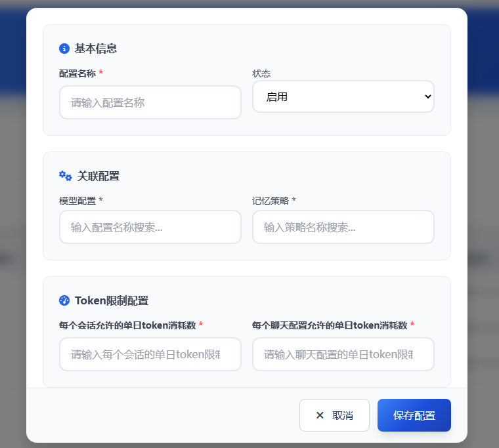Click the X icon in 取消 button
Screen dimensions: 499x448
(320, 415)
